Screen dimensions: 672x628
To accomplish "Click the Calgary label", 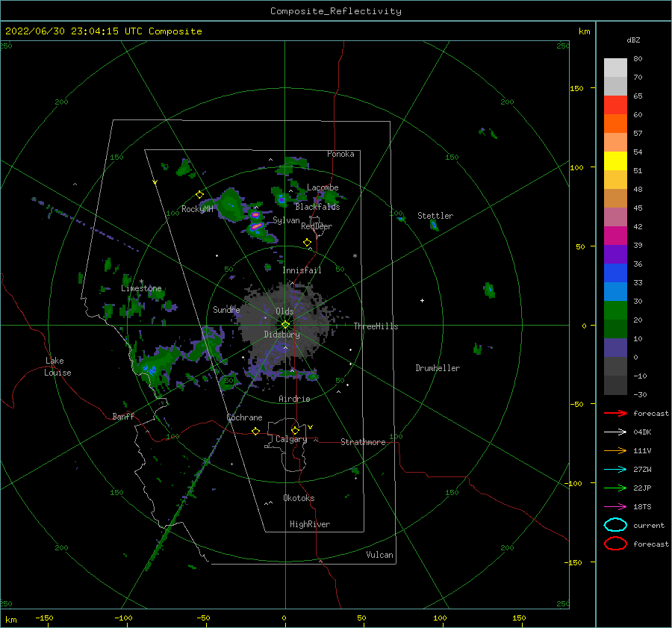I will [291, 439].
